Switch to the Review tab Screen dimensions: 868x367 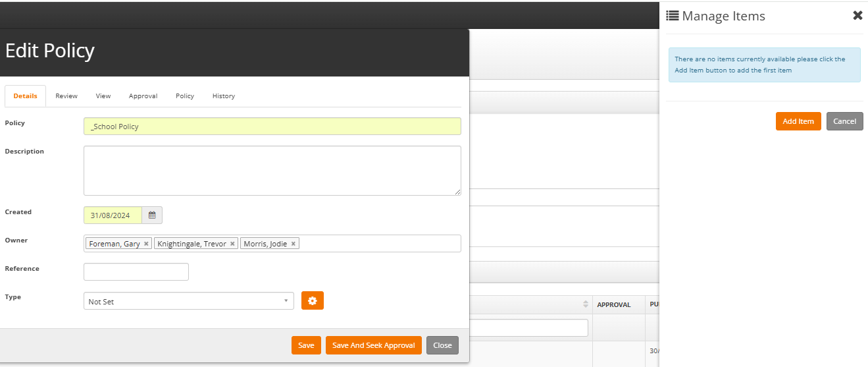66,96
